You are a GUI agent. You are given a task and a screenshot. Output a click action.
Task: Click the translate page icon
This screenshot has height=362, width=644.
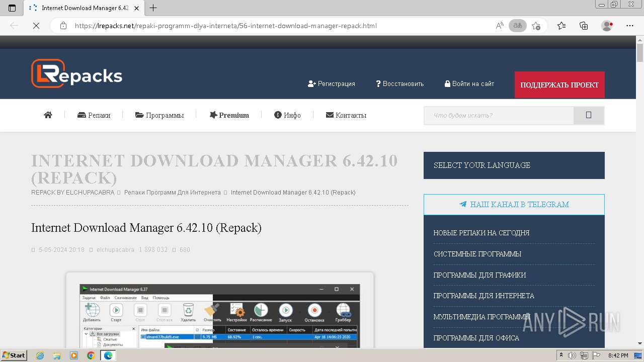click(517, 26)
